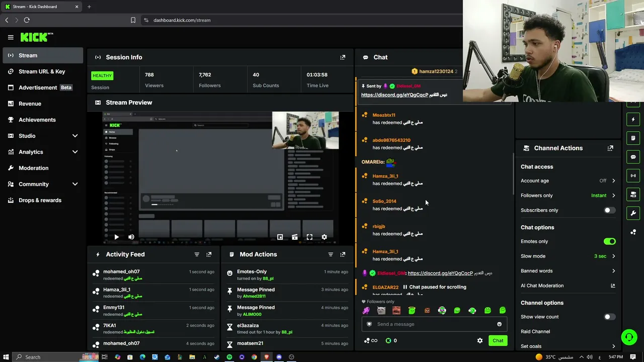The width and height of the screenshot is (644, 362).
Task: Click the HEALTHY session status badge
Action: click(102, 75)
